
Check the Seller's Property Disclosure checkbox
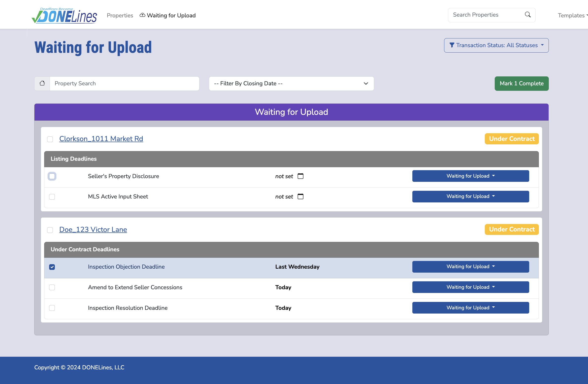coord(52,176)
